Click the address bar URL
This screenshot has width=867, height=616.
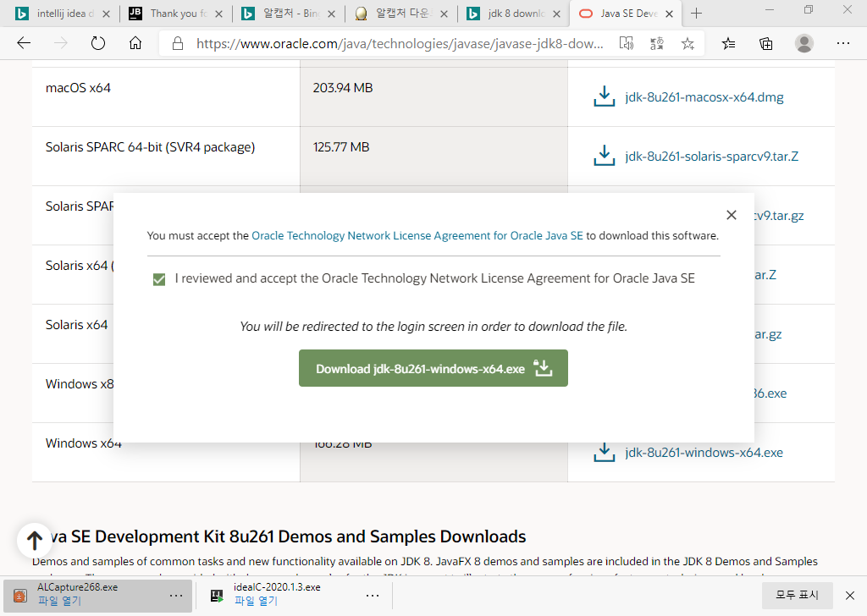click(400, 44)
